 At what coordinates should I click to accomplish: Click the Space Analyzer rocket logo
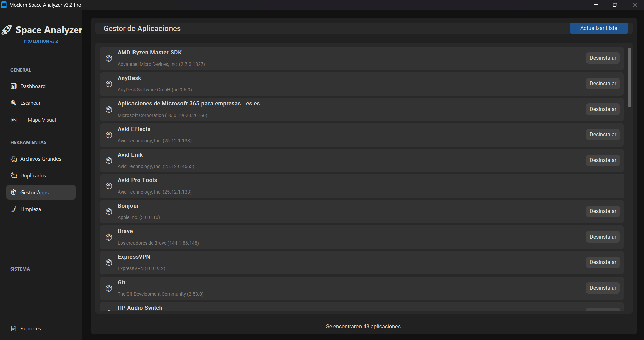[x=7, y=30]
